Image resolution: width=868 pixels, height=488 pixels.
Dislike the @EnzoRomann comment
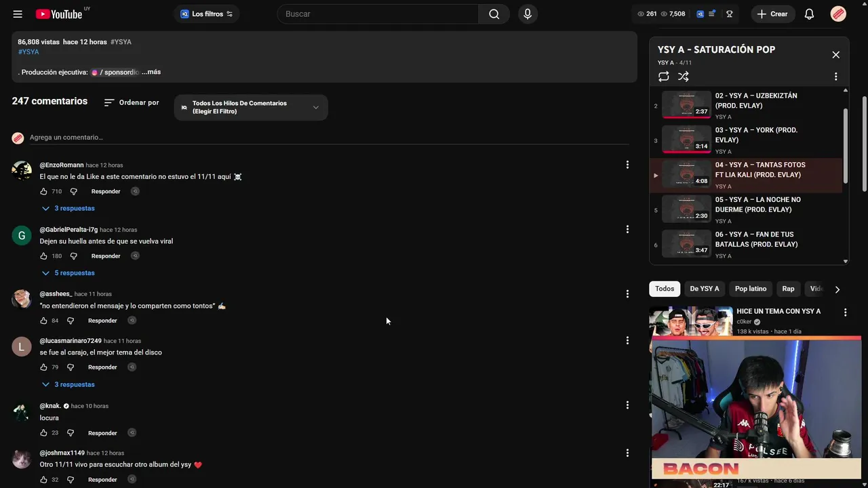tap(74, 192)
